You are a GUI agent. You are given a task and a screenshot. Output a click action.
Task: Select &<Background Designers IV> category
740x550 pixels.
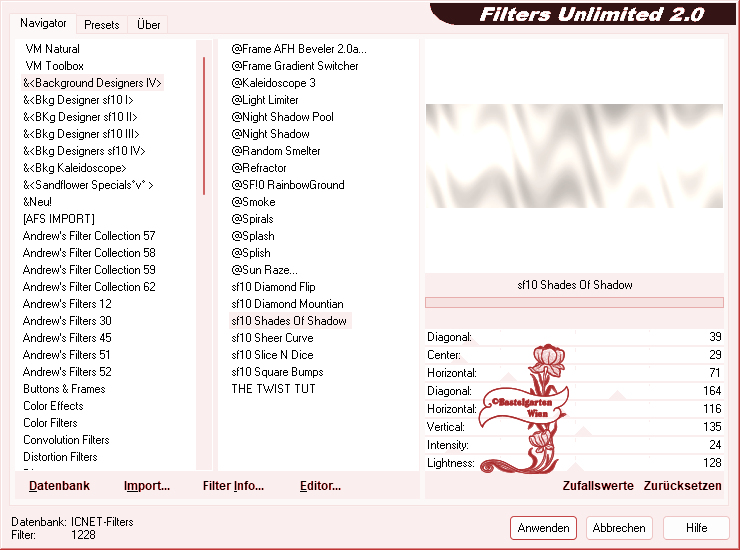[x=92, y=83]
